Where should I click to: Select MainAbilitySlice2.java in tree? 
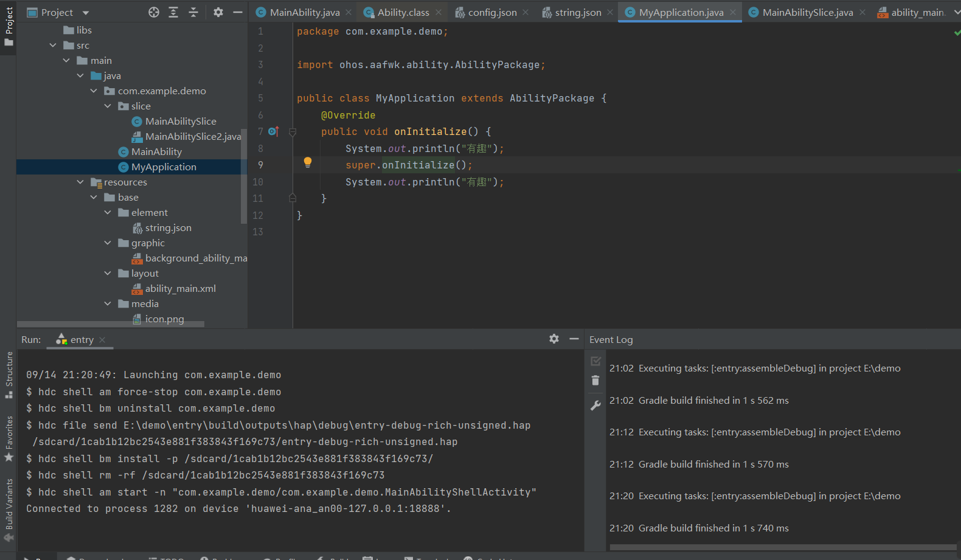pos(187,136)
